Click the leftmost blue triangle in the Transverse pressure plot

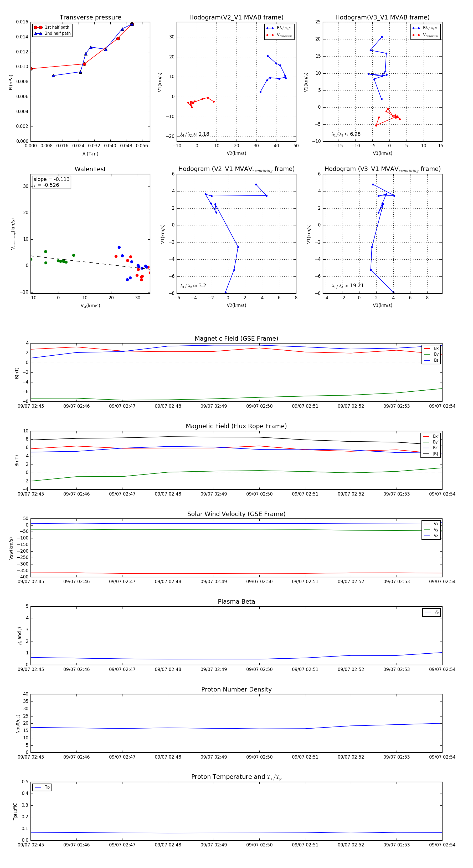click(x=53, y=76)
